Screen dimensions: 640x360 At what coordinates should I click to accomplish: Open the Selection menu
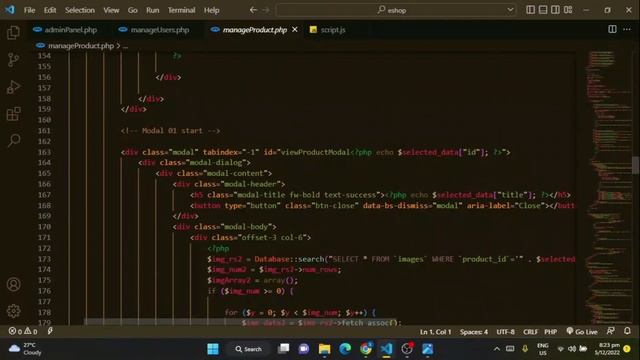point(80,10)
